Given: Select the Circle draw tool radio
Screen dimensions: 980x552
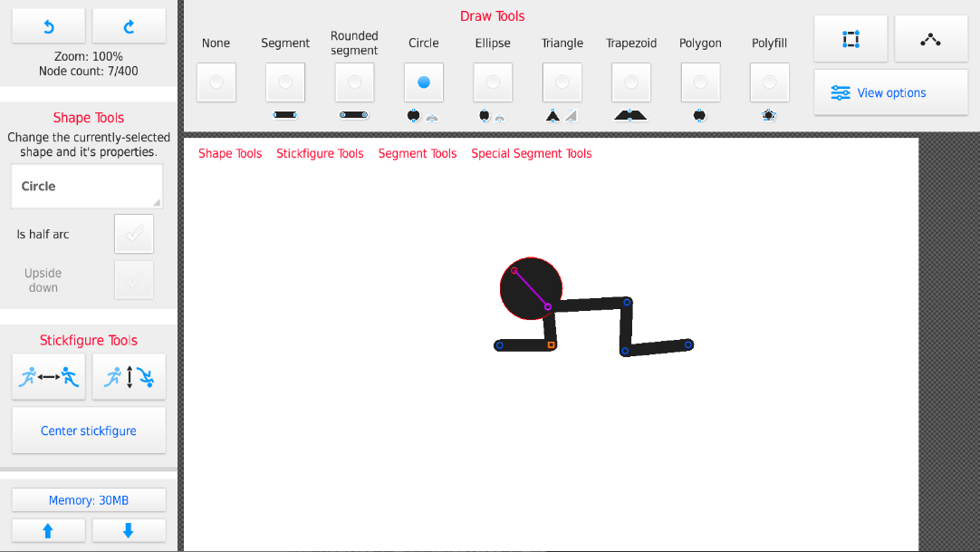Looking at the screenshot, I should (424, 82).
